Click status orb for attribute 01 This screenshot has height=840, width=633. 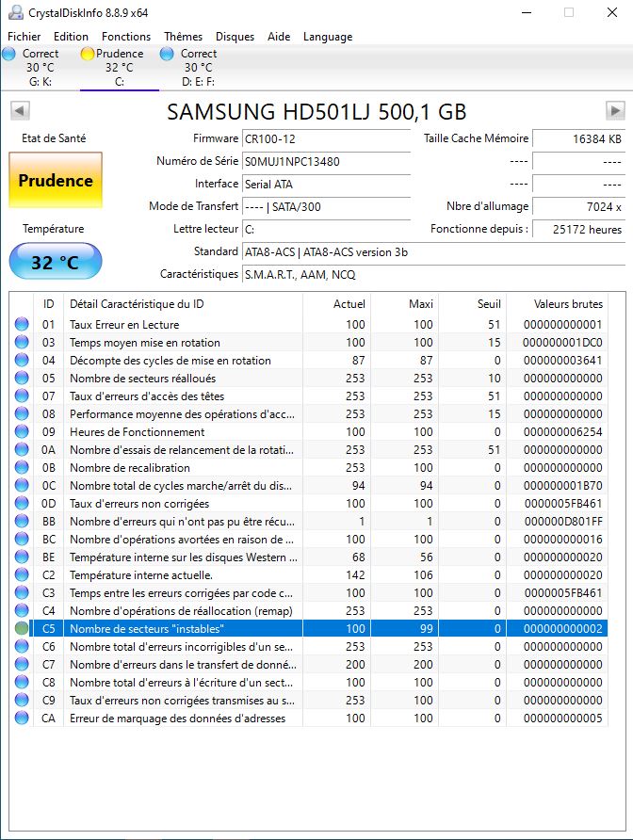click(x=22, y=324)
